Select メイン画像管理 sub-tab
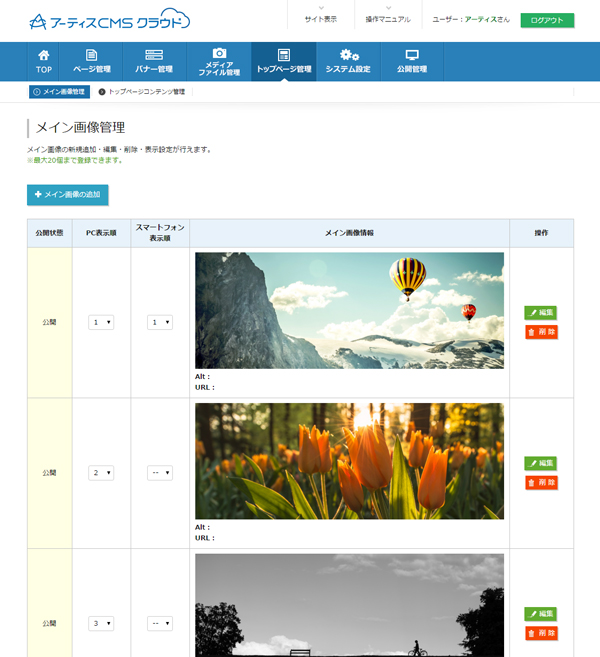 (x=59, y=92)
